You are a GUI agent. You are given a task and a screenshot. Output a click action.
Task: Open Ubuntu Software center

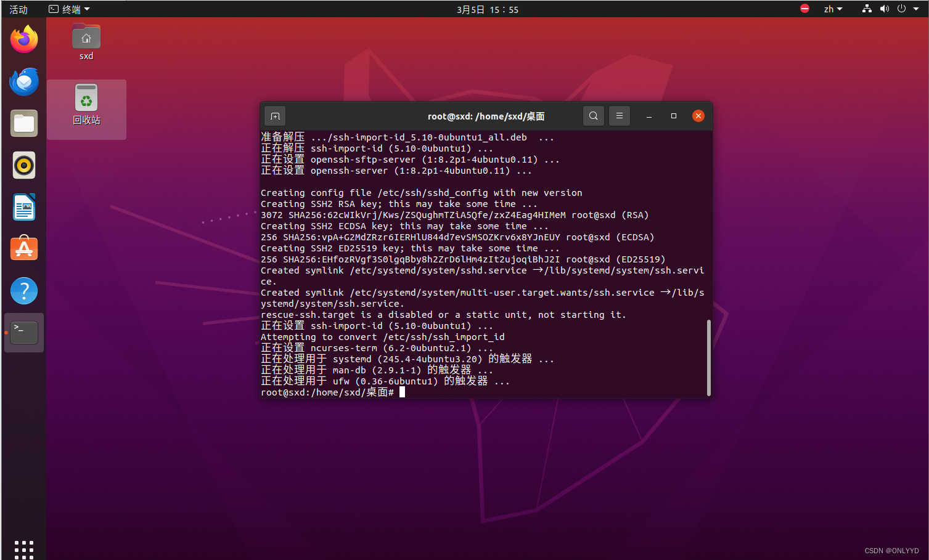[x=24, y=250]
